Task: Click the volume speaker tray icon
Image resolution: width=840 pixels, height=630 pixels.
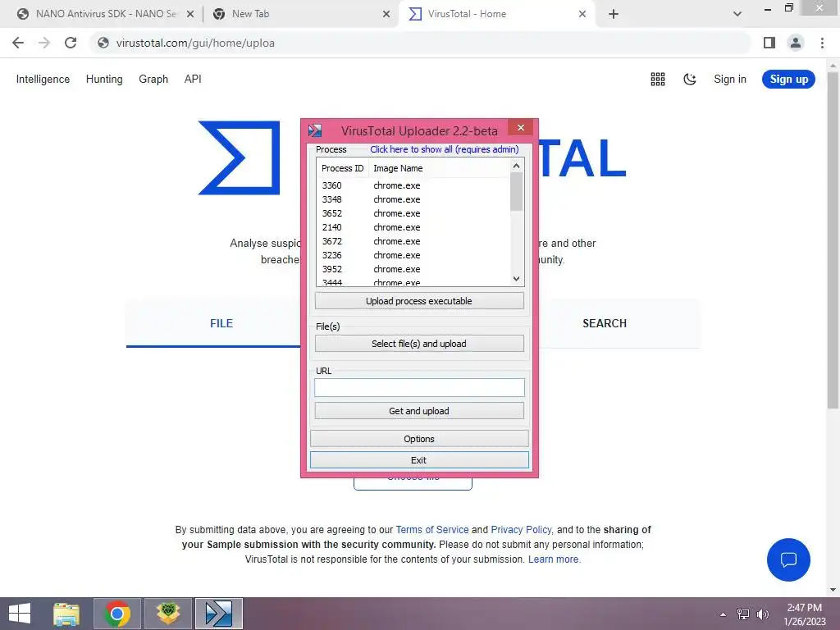Action: tap(762, 614)
